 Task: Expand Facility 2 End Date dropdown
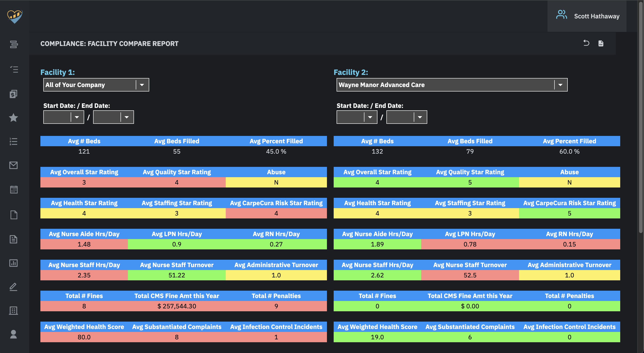407,117
